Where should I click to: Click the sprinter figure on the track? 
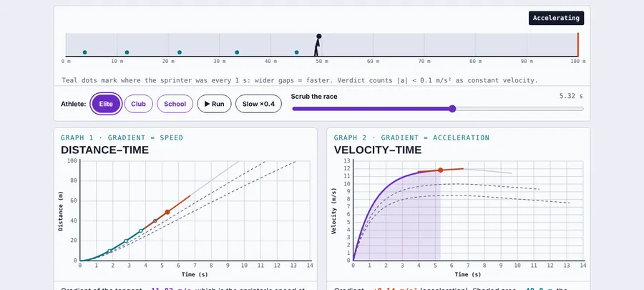(317, 45)
